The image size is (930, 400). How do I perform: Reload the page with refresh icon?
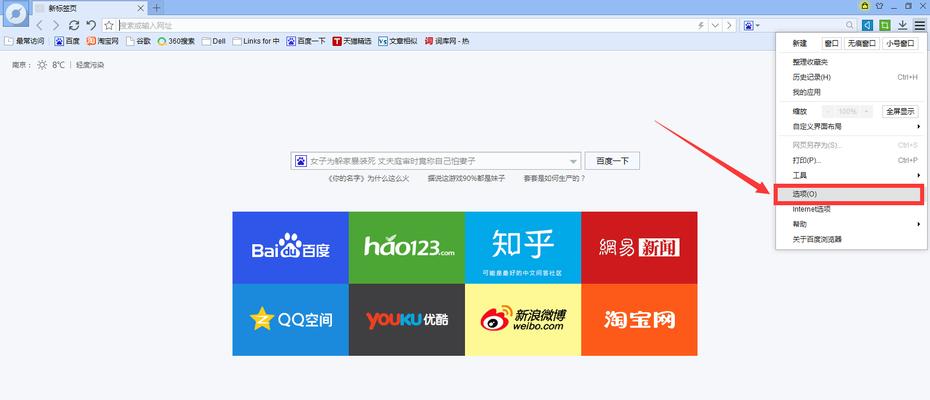(74, 26)
